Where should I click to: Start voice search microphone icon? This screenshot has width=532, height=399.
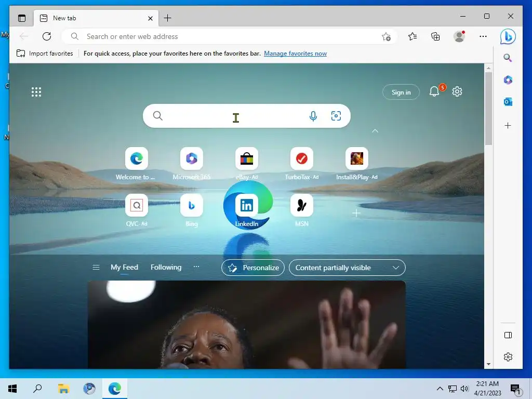pyautogui.click(x=313, y=116)
